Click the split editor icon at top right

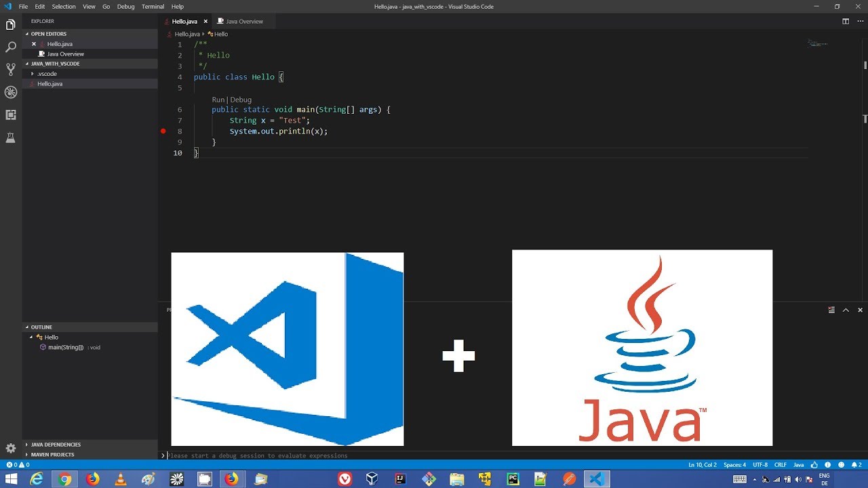[846, 21]
